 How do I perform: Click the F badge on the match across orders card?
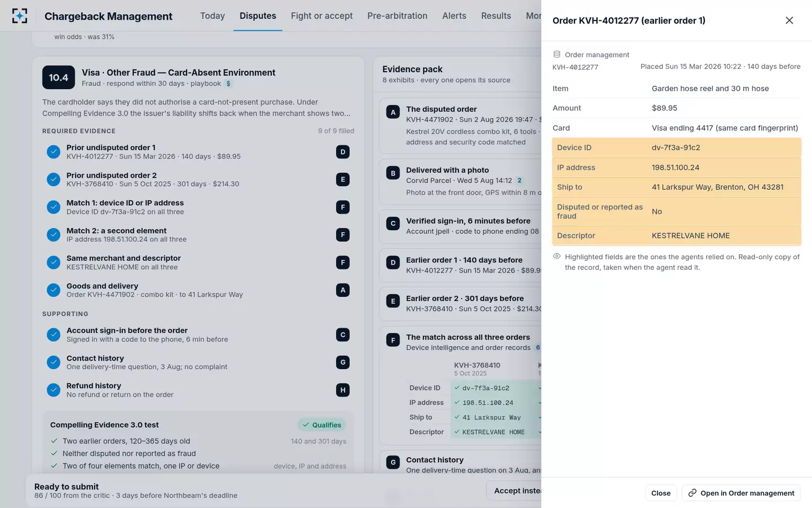(x=393, y=340)
